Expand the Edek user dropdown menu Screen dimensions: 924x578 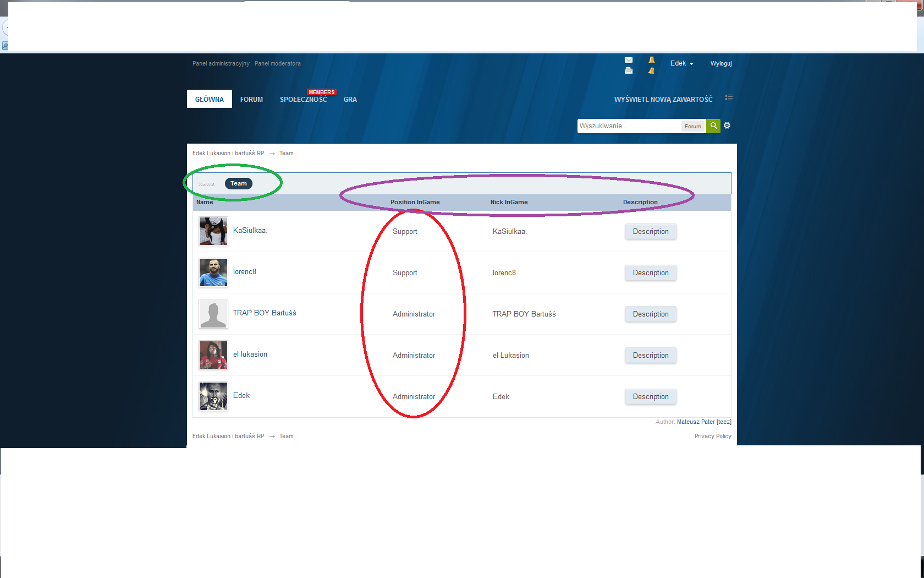point(681,64)
